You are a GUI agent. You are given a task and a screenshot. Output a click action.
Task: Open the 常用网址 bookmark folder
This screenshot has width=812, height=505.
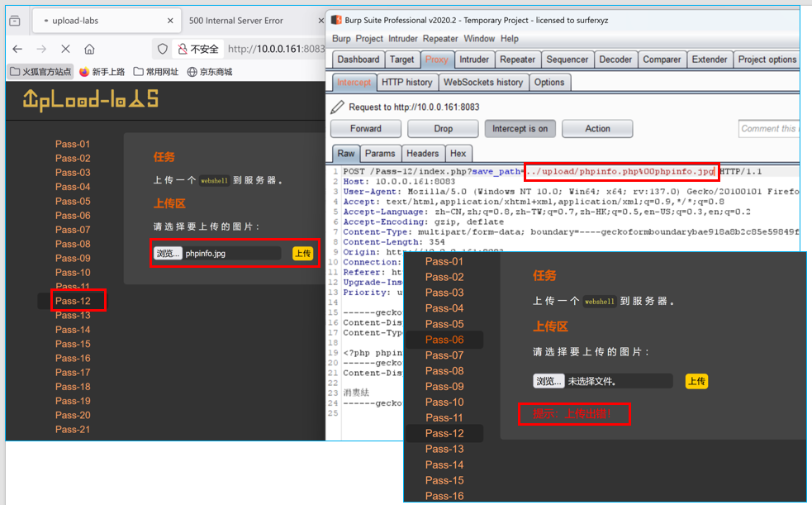pos(156,71)
